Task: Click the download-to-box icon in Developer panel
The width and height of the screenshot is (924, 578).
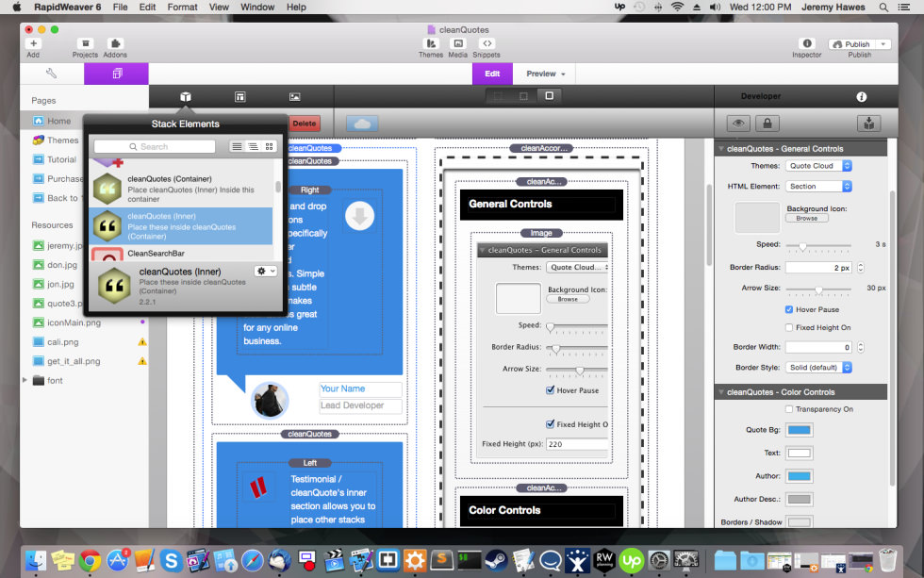Action: (868, 124)
